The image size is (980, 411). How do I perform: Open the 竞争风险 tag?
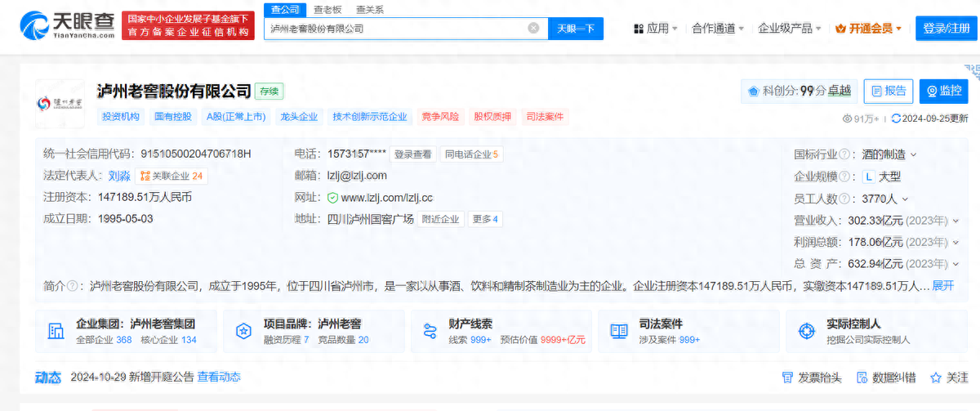click(x=441, y=117)
